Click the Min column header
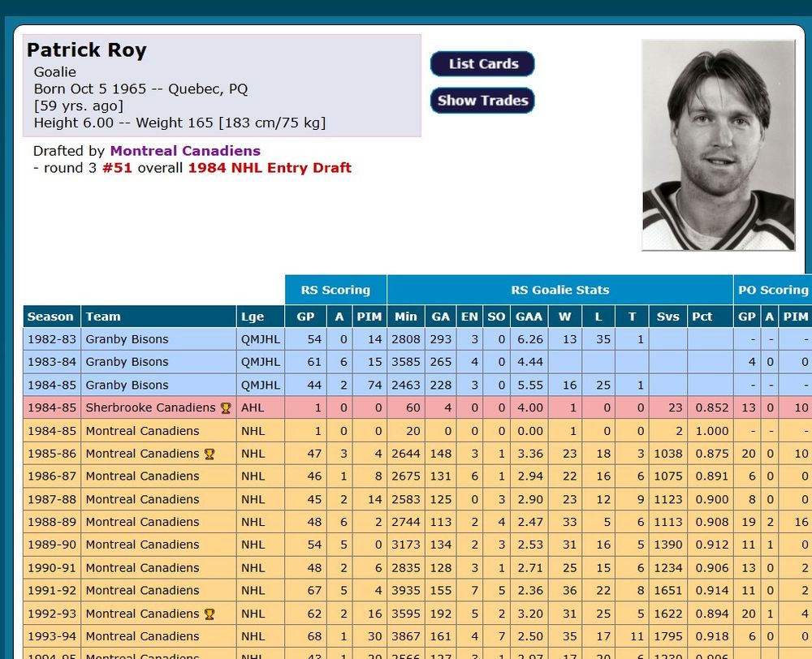This screenshot has height=659, width=812. pyautogui.click(x=405, y=317)
